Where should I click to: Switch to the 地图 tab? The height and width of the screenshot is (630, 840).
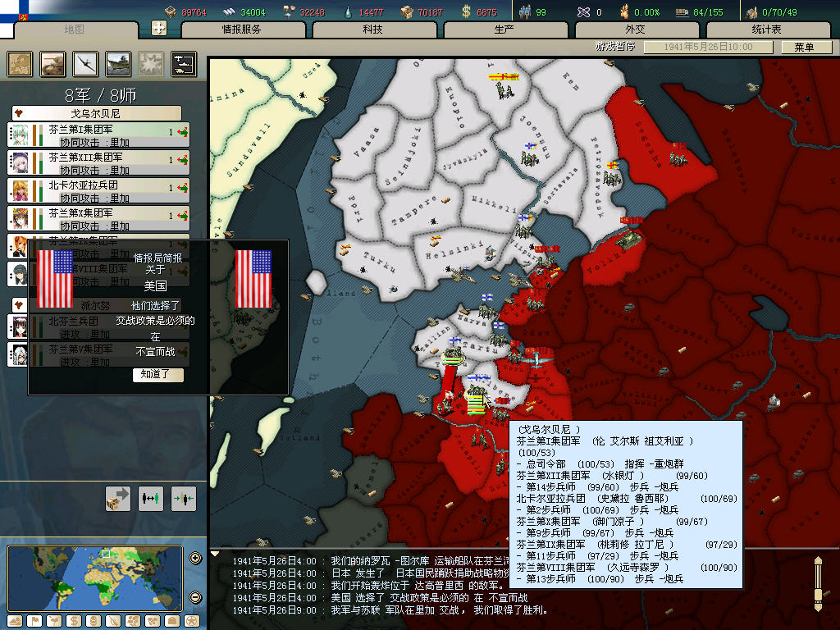coord(75,30)
